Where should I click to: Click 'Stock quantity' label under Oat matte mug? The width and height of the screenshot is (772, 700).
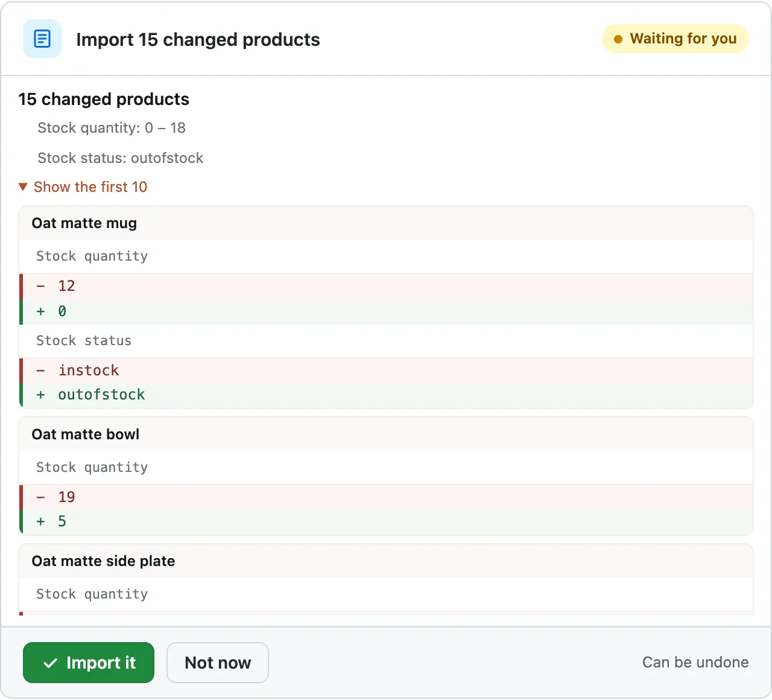tap(92, 256)
